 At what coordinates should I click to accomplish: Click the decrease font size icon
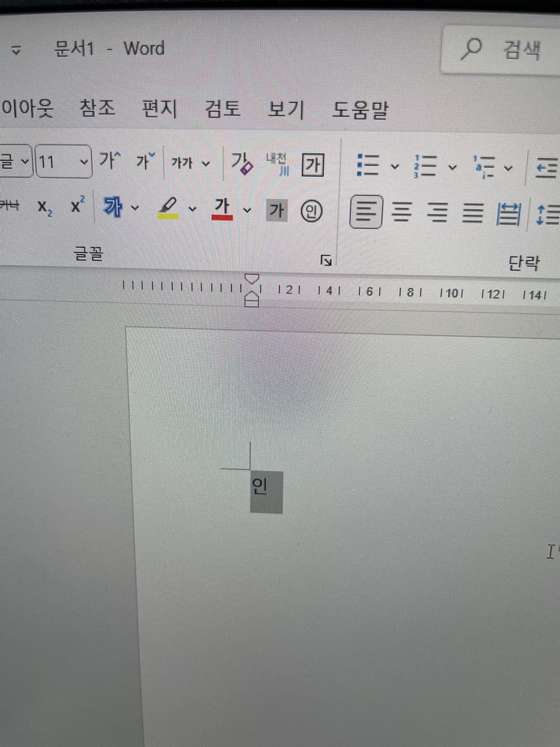click(x=146, y=162)
